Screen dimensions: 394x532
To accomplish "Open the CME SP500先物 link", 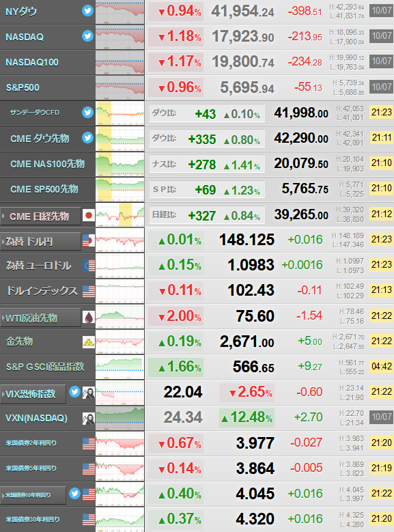I will tap(44, 189).
